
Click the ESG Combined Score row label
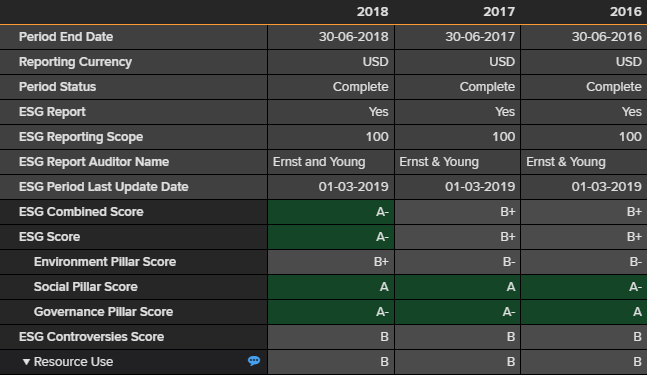[x=81, y=212]
